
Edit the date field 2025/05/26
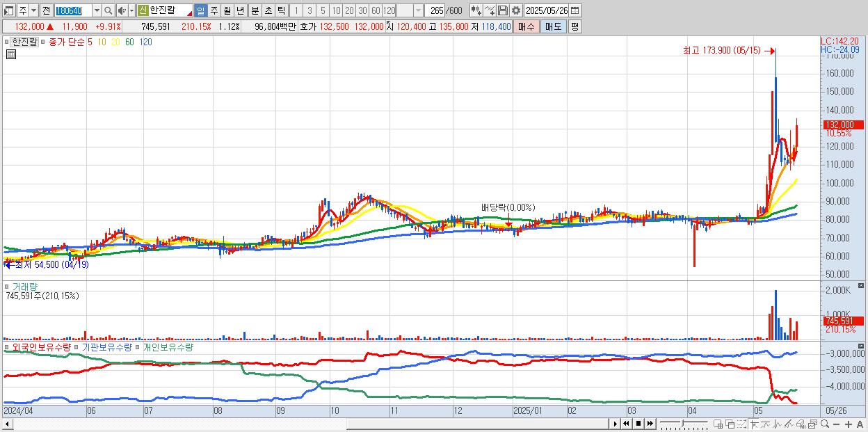(547, 10)
